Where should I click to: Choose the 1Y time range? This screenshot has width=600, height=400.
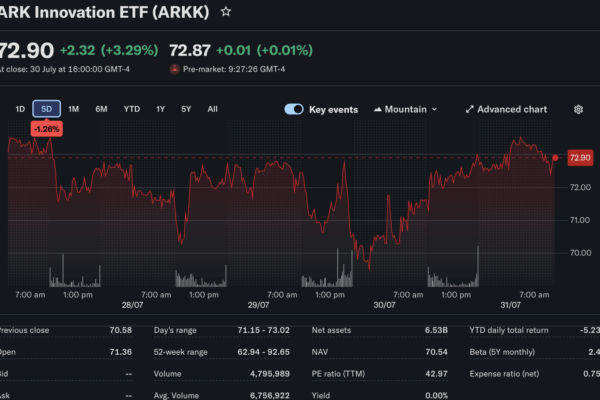(160, 109)
